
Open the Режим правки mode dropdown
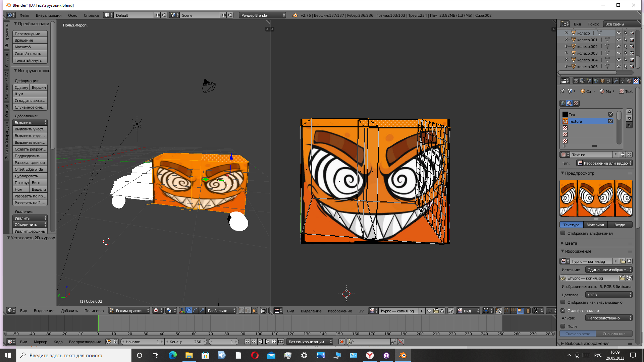[x=129, y=311]
